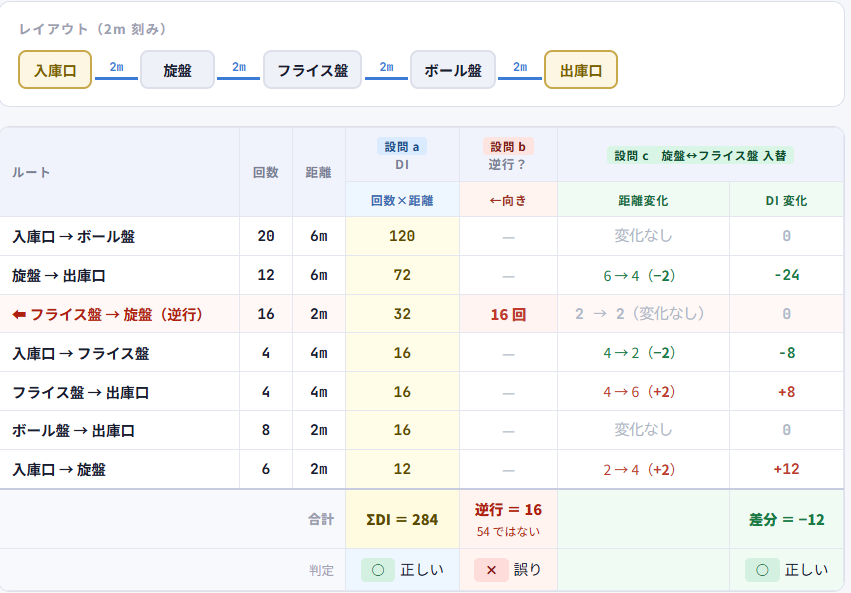Click the 入庫口 layout node
The image size is (851, 593).
pos(55,70)
